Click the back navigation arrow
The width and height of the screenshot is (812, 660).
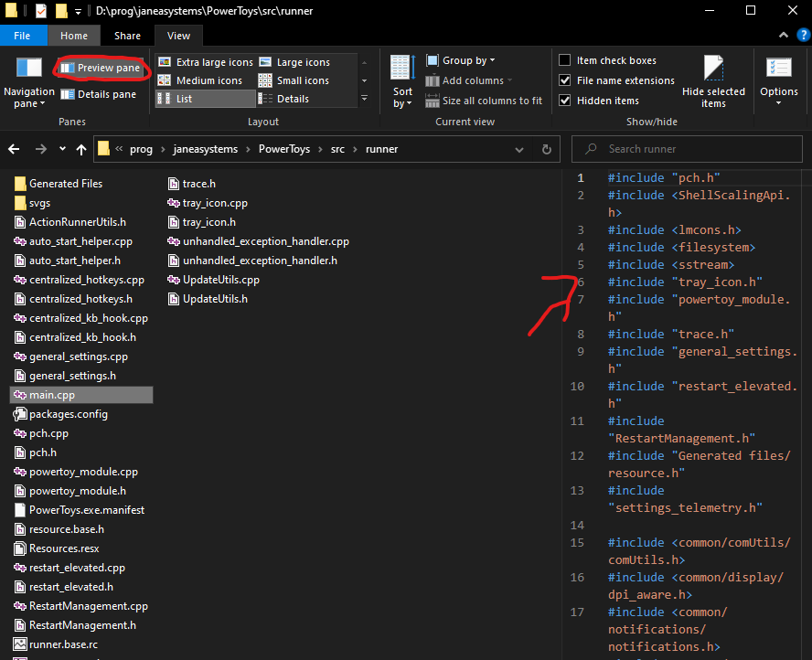[x=14, y=149]
